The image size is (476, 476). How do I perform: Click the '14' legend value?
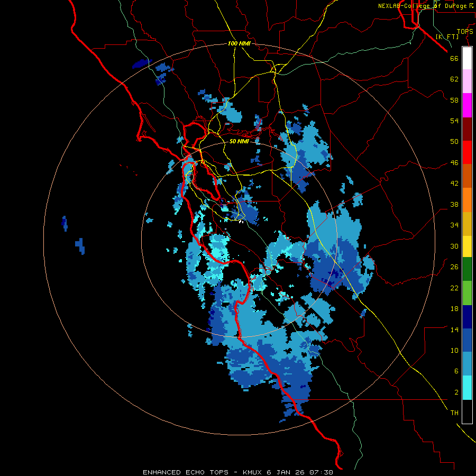tap(454, 329)
